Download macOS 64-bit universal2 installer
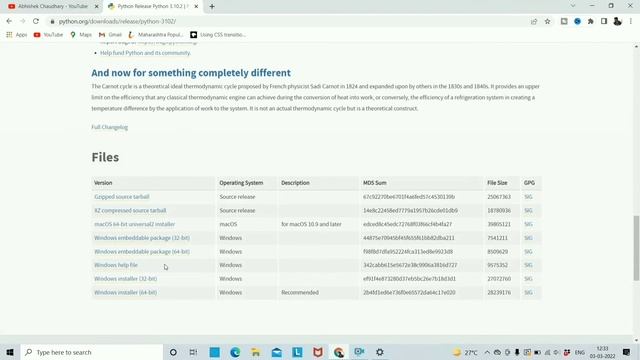 coord(135,224)
